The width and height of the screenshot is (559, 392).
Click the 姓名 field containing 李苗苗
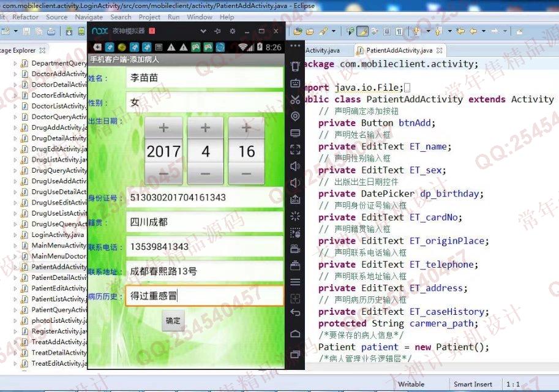tap(204, 77)
